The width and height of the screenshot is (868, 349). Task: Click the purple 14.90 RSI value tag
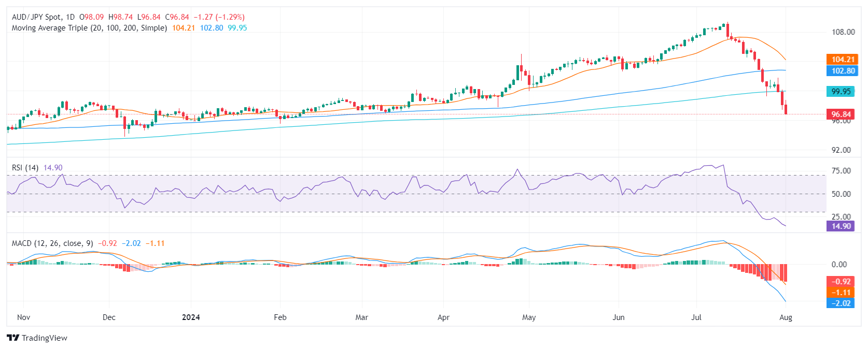tap(841, 226)
